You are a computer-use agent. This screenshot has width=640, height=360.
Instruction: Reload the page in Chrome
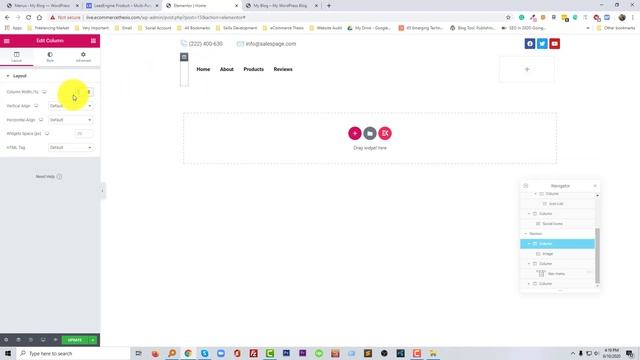pyautogui.click(x=28, y=18)
